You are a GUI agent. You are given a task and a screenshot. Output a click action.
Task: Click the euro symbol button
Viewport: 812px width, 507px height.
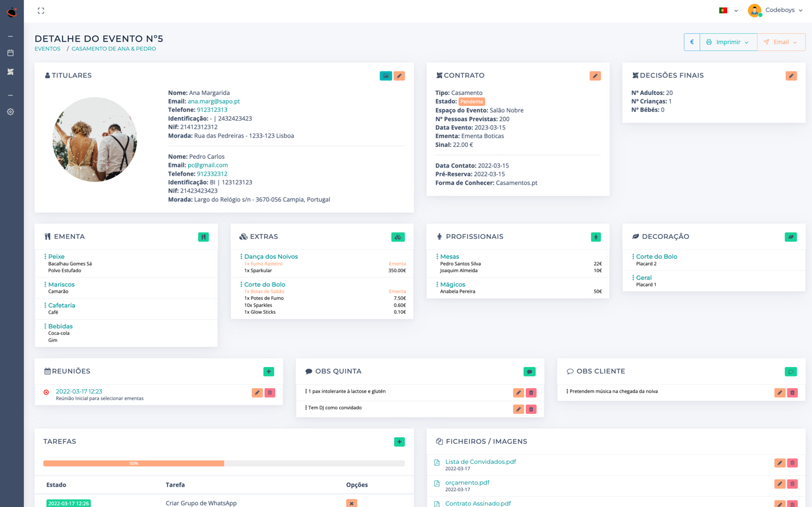pyautogui.click(x=692, y=42)
